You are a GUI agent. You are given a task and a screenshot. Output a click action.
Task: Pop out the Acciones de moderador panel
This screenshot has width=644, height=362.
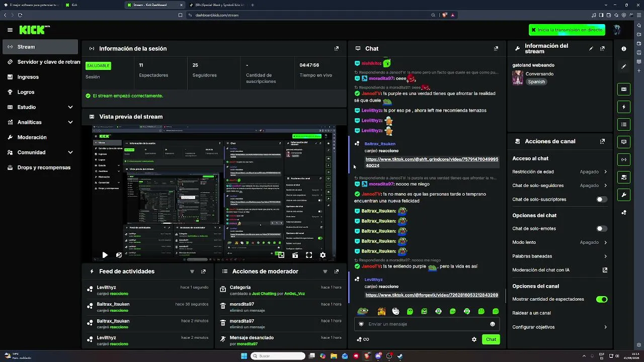click(x=337, y=271)
